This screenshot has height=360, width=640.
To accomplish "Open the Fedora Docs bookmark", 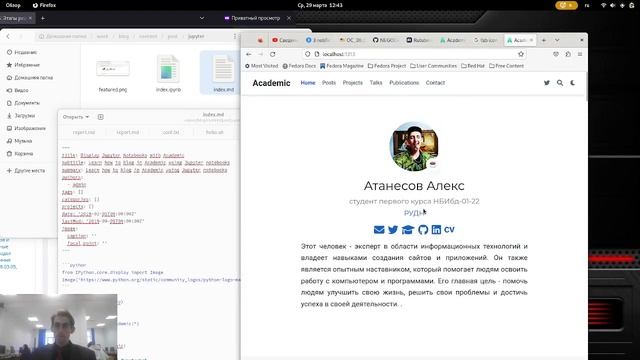I will tap(299, 66).
